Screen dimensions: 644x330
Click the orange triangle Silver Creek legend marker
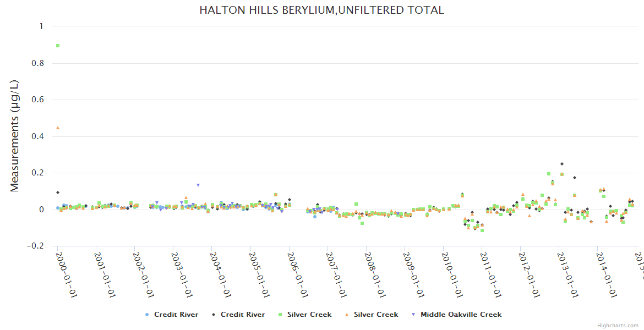pos(346,315)
